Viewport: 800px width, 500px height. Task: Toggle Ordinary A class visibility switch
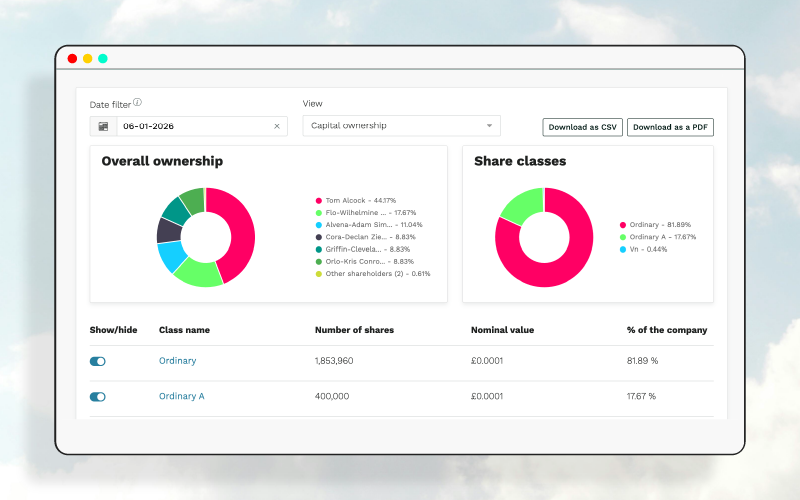click(x=97, y=396)
